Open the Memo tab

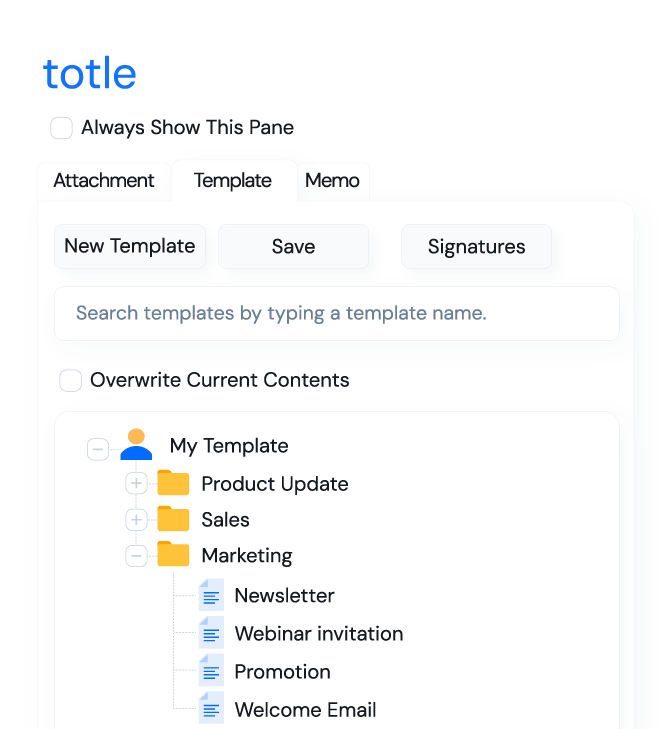point(332,181)
